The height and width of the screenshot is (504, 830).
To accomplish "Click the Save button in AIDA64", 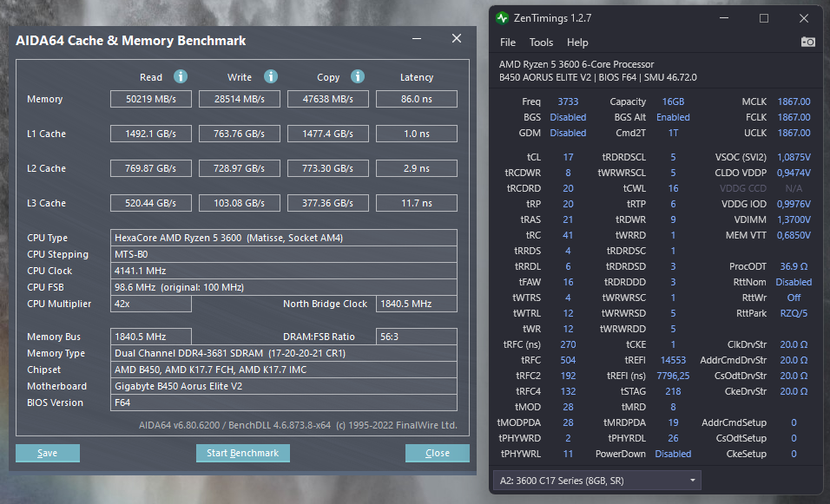I will tap(48, 453).
